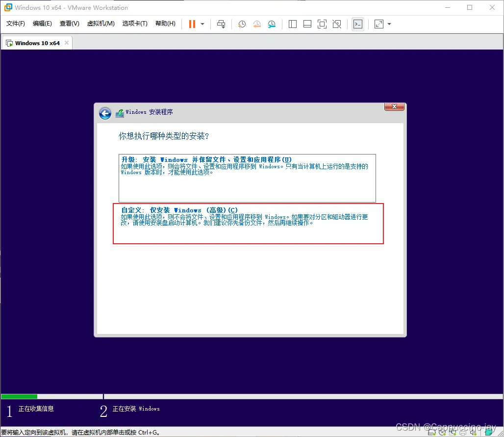Click the stretch guest display icon
Image resolution: width=504 pixels, height=437 pixels.
tap(379, 24)
